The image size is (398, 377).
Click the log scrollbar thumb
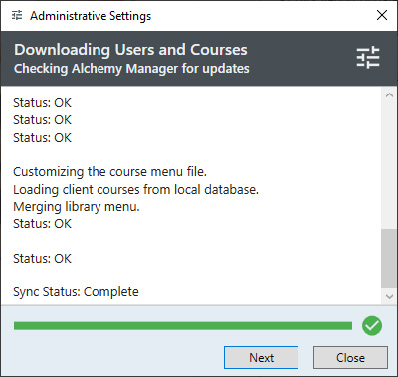[x=389, y=258]
